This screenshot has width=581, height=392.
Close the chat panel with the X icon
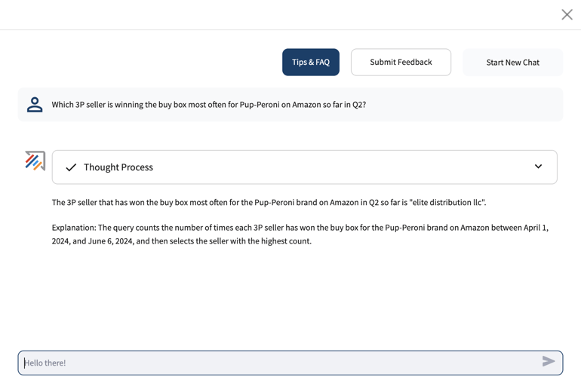567,15
